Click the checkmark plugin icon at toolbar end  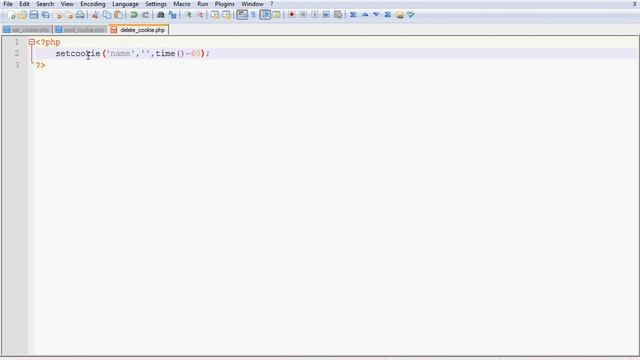click(x=411, y=15)
